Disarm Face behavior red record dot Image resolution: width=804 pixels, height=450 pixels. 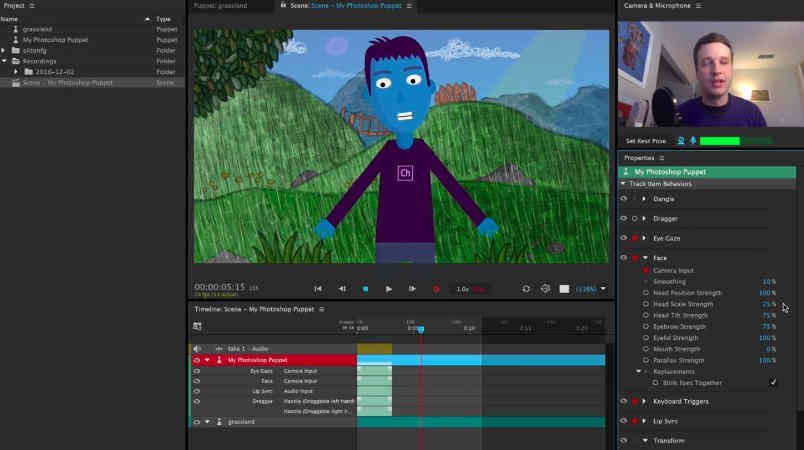(635, 258)
